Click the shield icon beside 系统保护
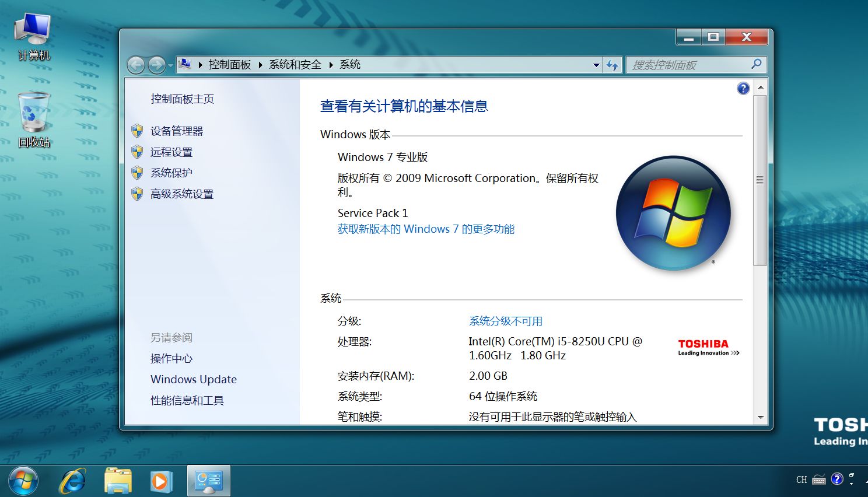 pyautogui.click(x=137, y=173)
